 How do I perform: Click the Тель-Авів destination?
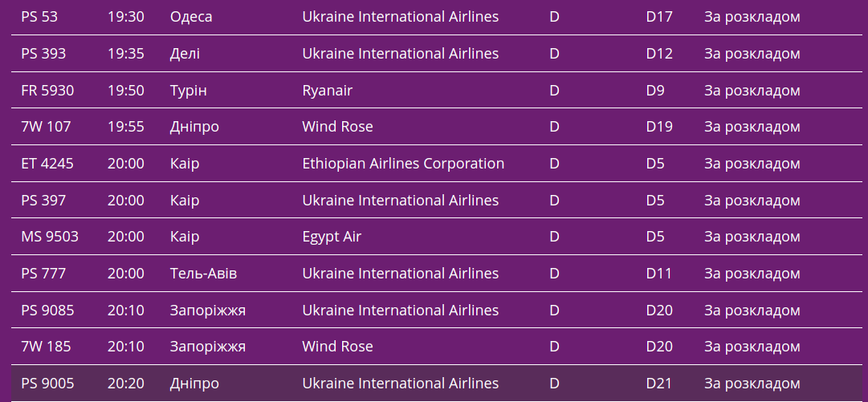(x=203, y=274)
